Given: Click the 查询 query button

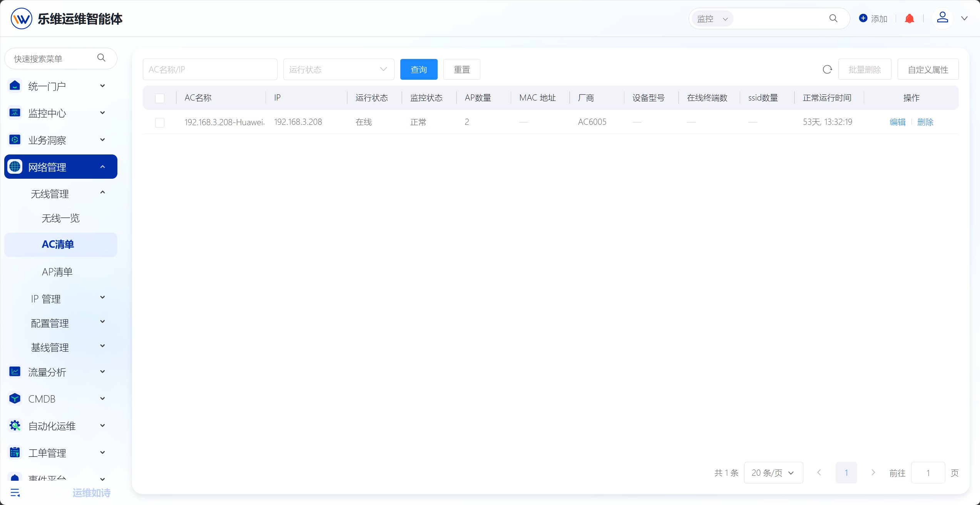Looking at the screenshot, I should 419,69.
